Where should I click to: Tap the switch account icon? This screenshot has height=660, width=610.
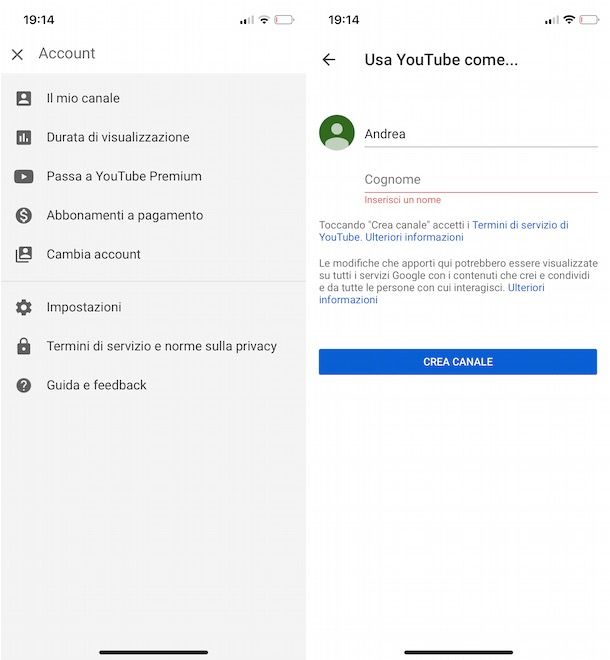(24, 254)
